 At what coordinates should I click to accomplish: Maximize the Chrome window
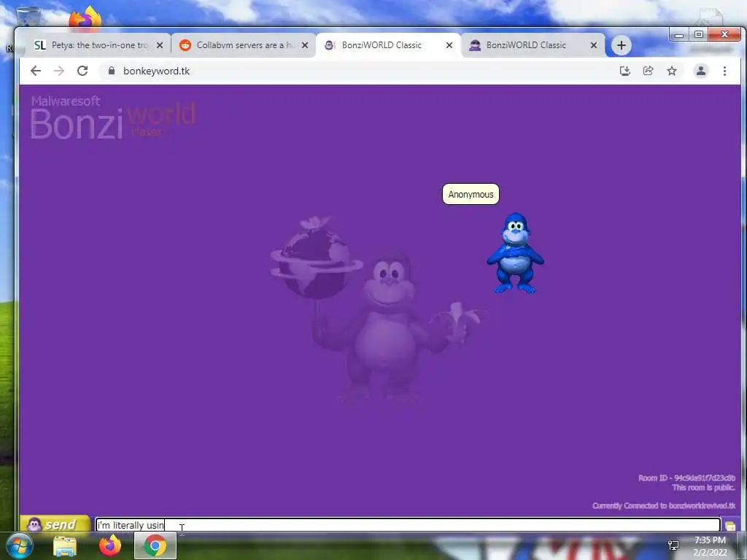coord(698,34)
